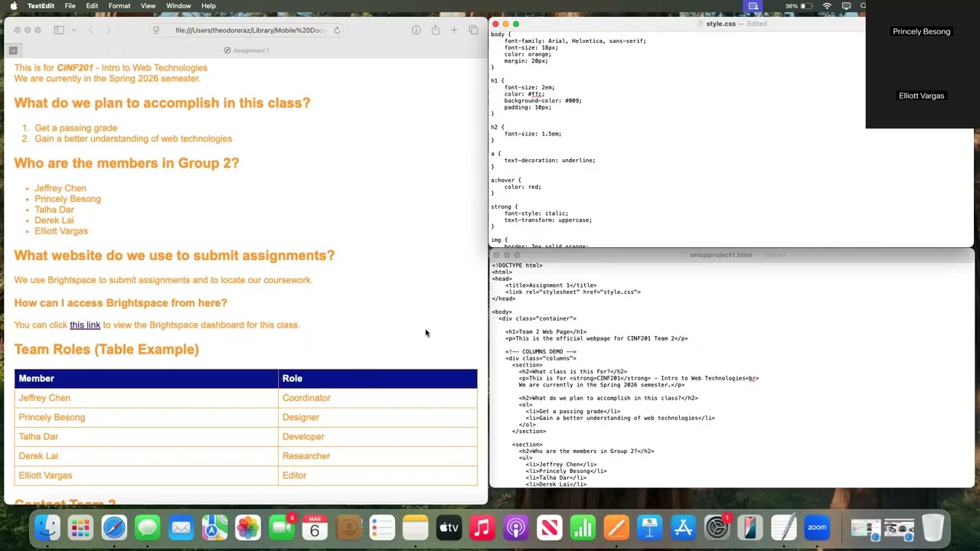
Task: Open the Help menu
Action: 208,6
